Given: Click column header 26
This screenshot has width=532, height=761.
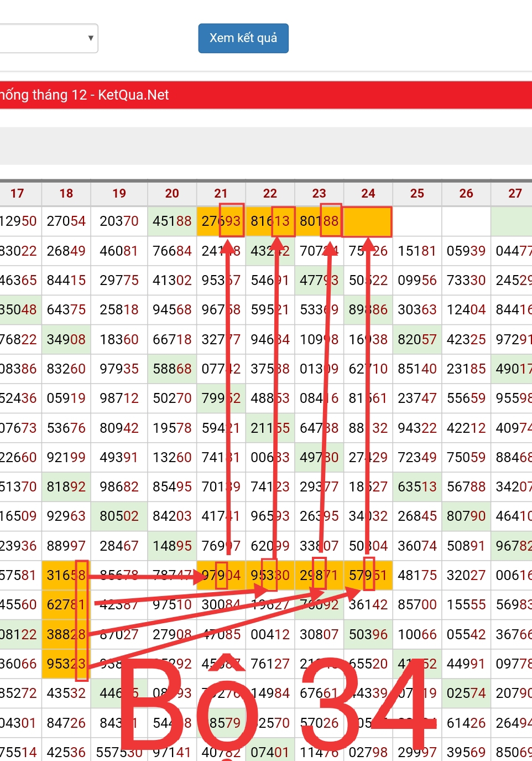Looking at the screenshot, I should pyautogui.click(x=466, y=193).
